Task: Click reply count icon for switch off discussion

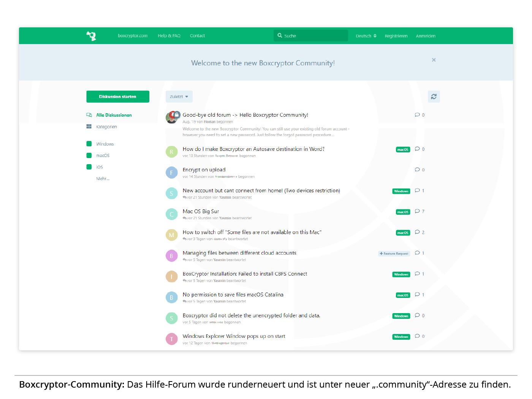Action: pyautogui.click(x=417, y=232)
